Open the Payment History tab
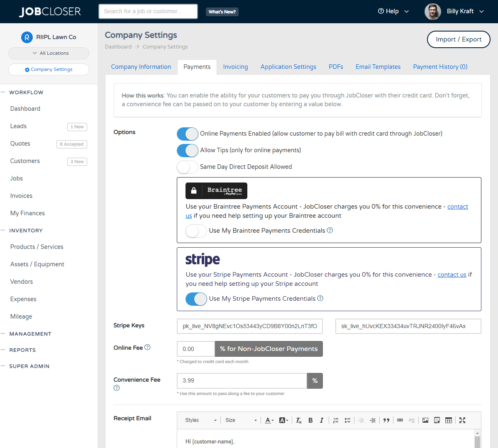 440,66
